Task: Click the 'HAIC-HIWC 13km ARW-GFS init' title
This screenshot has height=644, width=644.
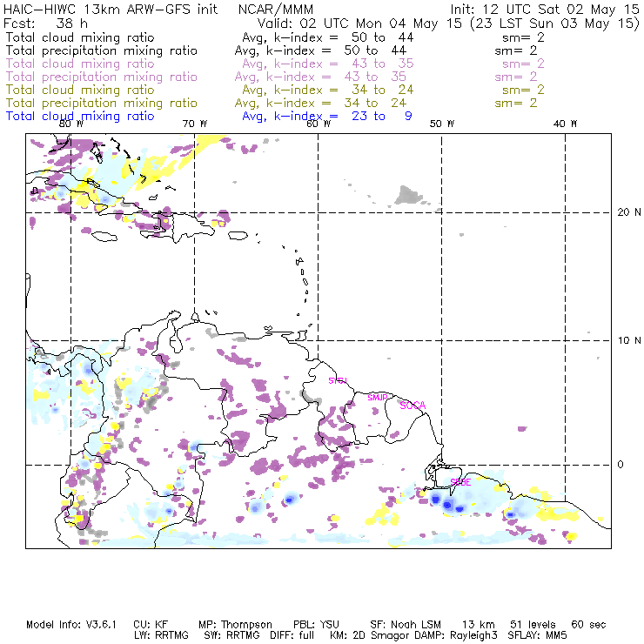Action: [111, 9]
